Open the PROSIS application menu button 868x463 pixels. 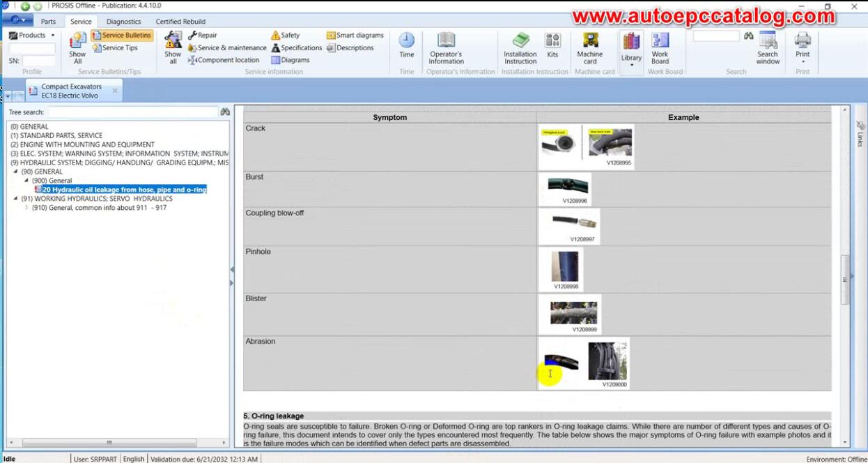(x=17, y=21)
